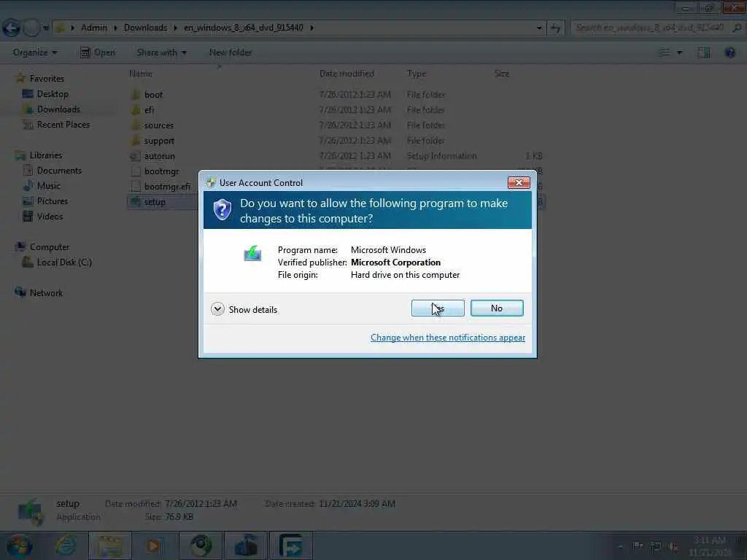Sort files by Type column
Screen dimensions: 747x560
417,74
